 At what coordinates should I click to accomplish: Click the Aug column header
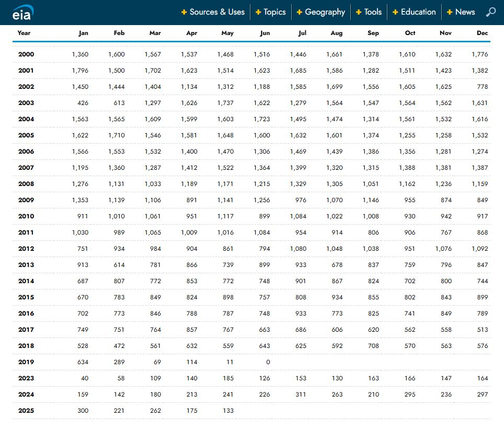coord(337,33)
